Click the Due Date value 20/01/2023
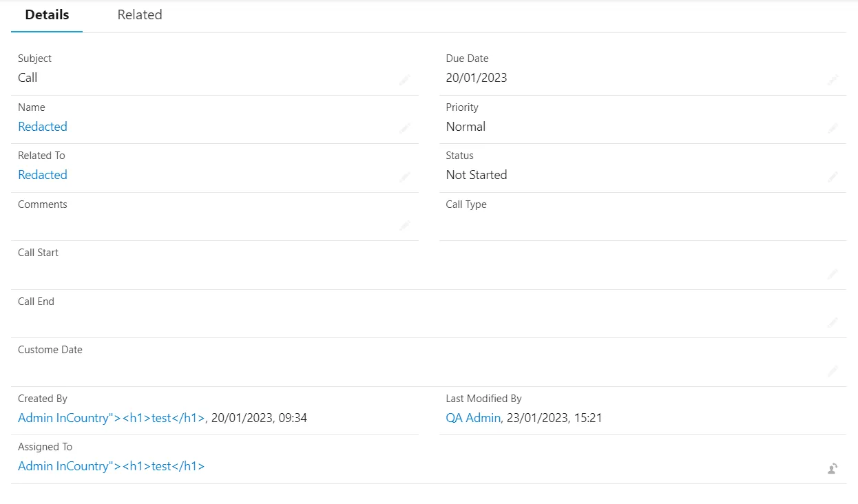Viewport: 858px width, 504px height. point(477,78)
